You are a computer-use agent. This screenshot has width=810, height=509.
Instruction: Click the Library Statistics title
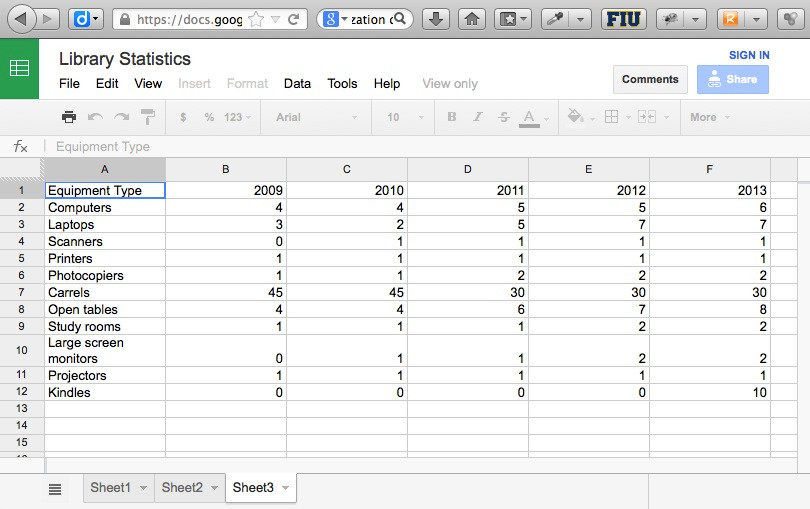point(124,59)
